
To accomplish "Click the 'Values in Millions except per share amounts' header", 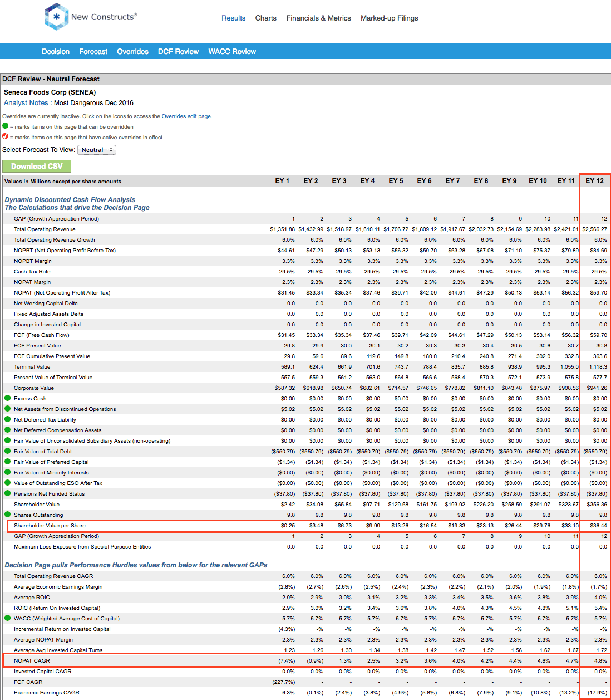I will click(63, 182).
